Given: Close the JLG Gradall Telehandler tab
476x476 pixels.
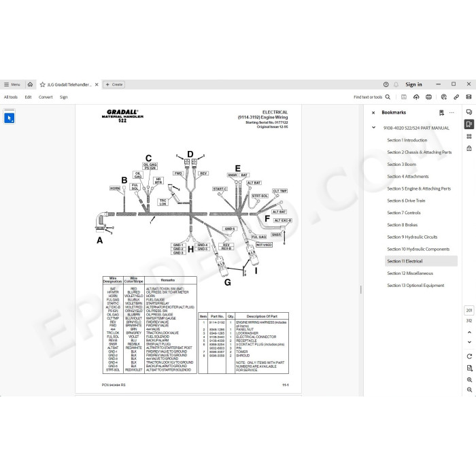Looking at the screenshot, I should [97, 85].
